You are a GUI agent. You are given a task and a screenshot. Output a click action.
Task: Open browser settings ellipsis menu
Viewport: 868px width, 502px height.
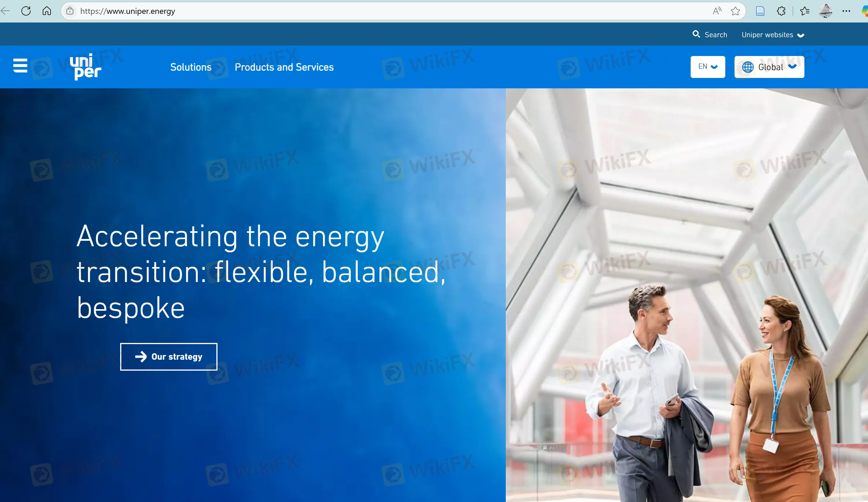[846, 11]
